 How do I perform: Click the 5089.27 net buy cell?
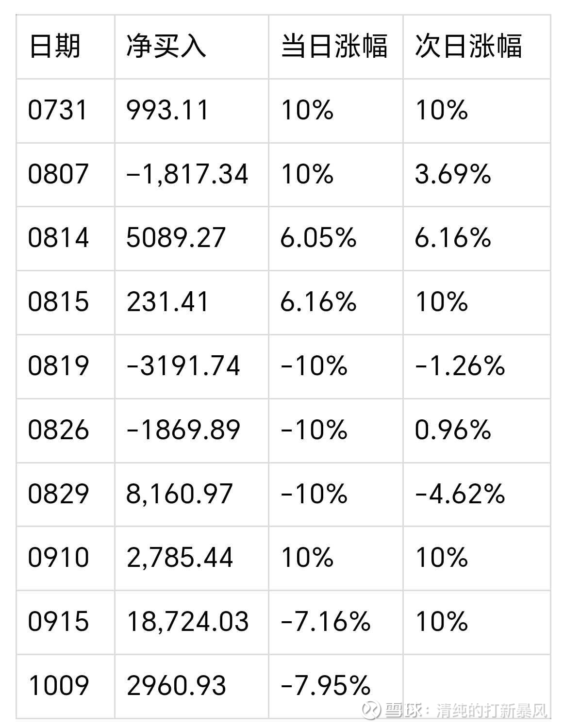pos(176,238)
